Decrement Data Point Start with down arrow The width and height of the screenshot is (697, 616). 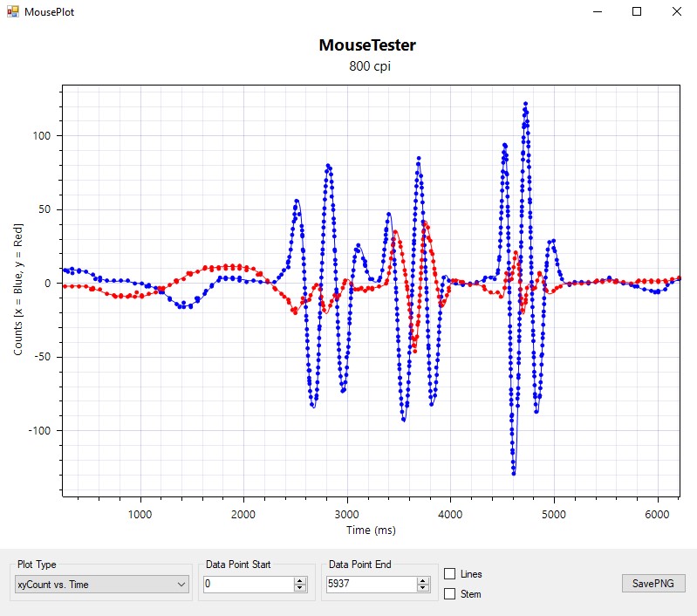pyautogui.click(x=300, y=589)
